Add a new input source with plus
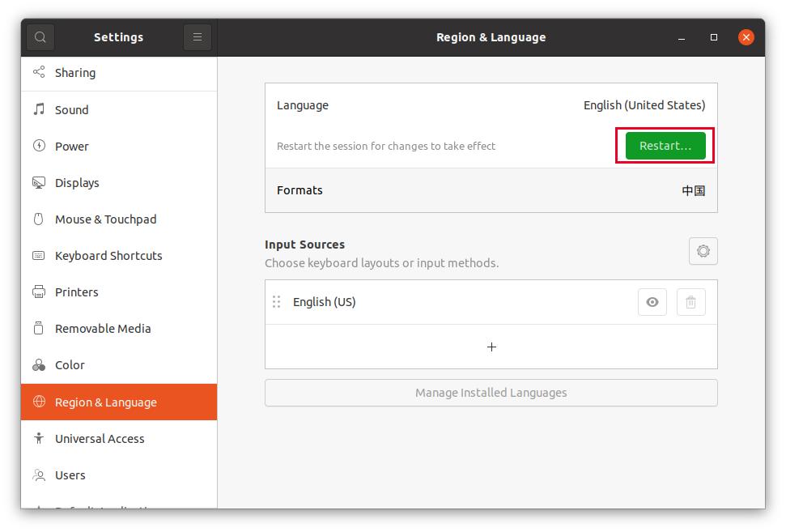The height and width of the screenshot is (532, 786). click(491, 347)
